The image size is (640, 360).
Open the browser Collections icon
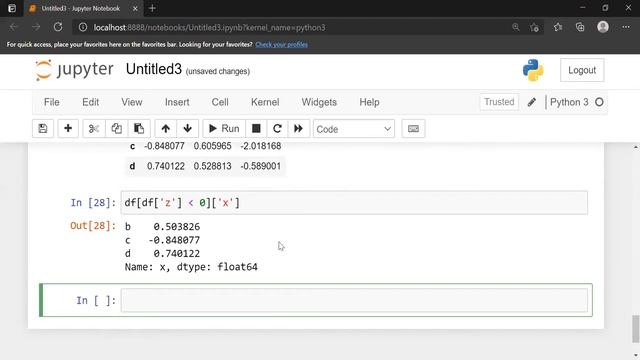[x=580, y=27]
